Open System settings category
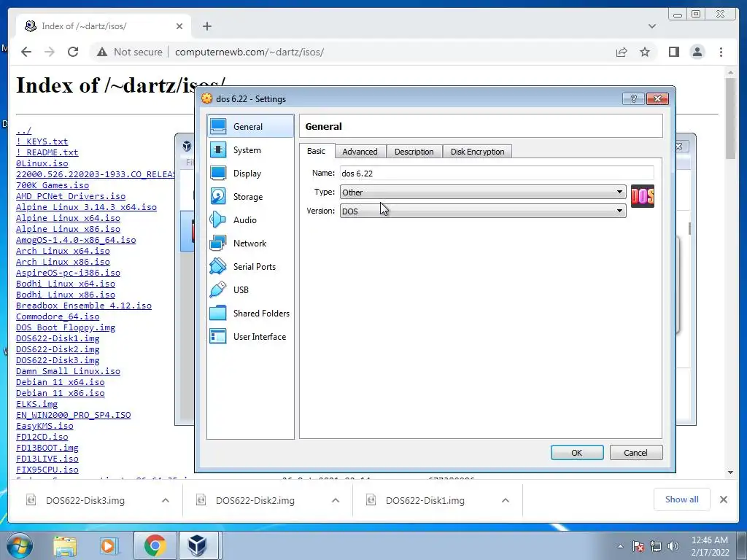The height and width of the screenshot is (560, 747). pyautogui.click(x=251, y=150)
